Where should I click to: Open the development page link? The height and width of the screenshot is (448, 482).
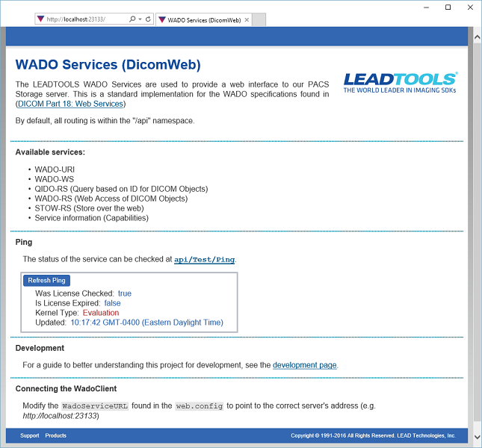(x=305, y=365)
